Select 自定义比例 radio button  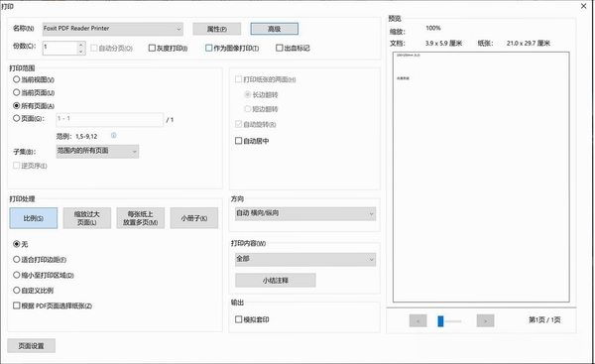click(16, 291)
